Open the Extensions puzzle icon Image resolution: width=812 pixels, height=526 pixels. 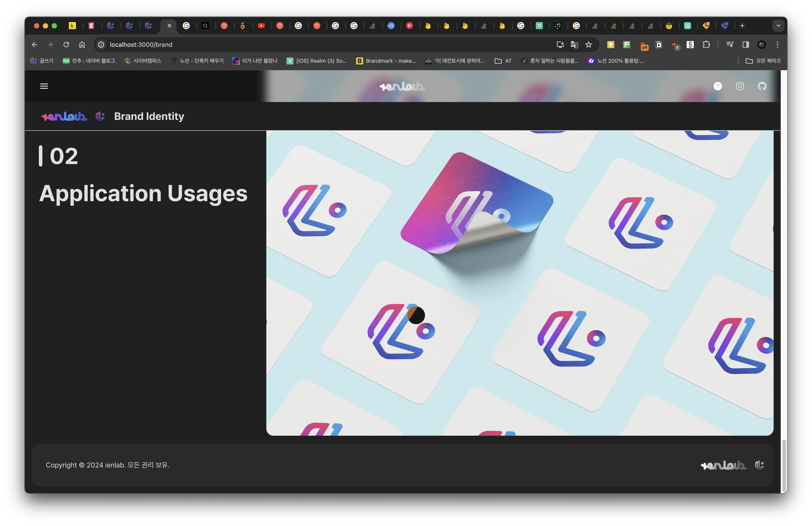coord(706,44)
